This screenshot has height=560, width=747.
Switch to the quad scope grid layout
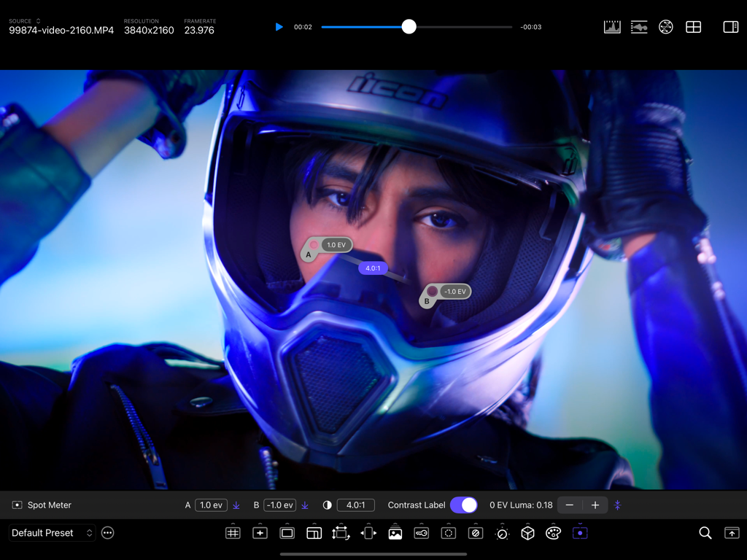693,26
